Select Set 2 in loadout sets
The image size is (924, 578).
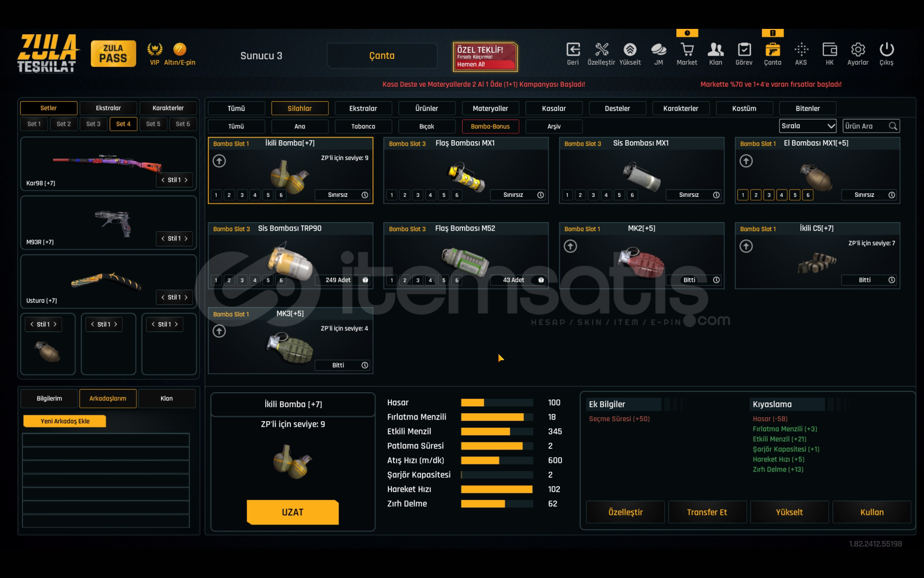click(x=64, y=124)
